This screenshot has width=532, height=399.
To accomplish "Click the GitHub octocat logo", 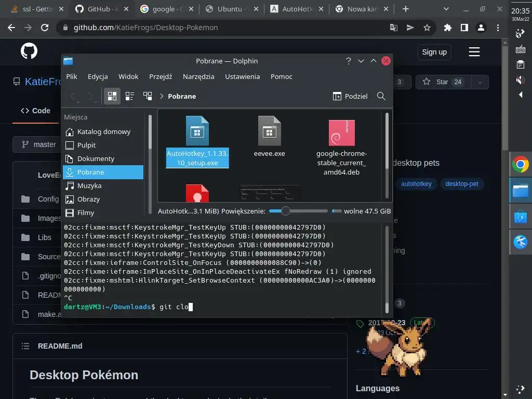I will pos(29,51).
